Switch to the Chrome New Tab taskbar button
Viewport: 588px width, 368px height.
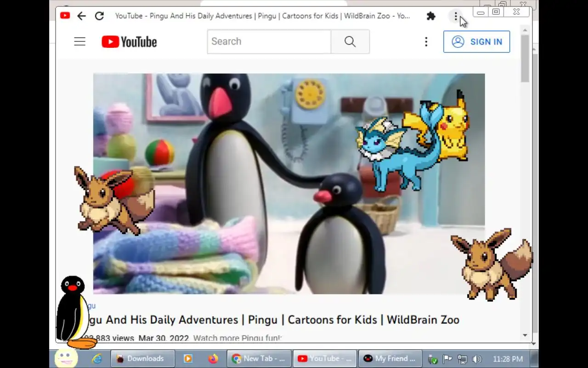point(259,359)
